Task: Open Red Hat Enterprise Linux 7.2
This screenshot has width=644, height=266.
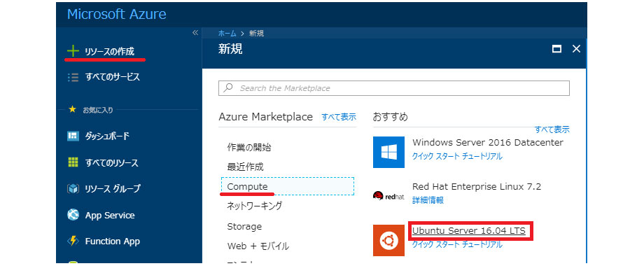Action: [x=477, y=186]
